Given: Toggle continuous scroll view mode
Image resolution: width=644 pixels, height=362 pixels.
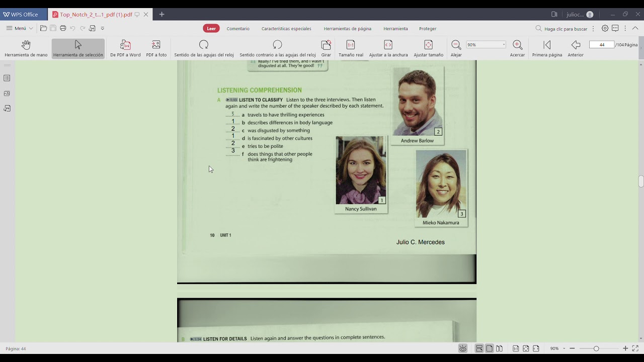Looking at the screenshot, I should tap(479, 348).
